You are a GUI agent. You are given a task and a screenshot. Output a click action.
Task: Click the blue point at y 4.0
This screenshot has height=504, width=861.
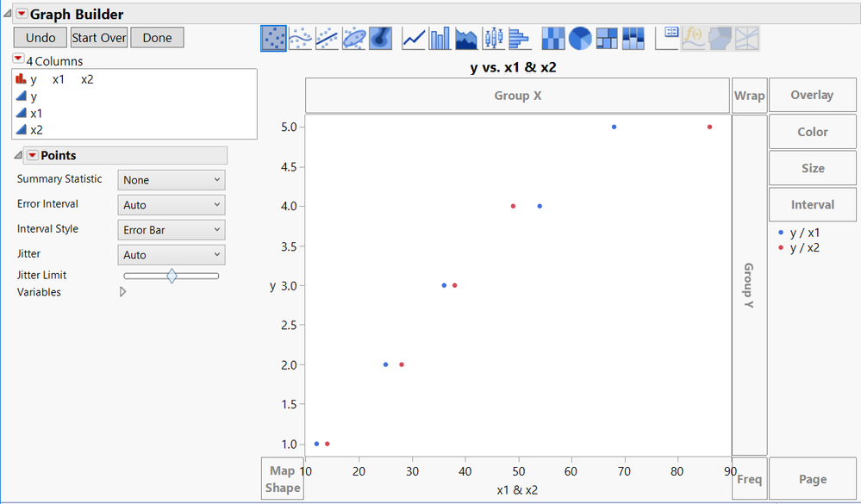coord(540,207)
